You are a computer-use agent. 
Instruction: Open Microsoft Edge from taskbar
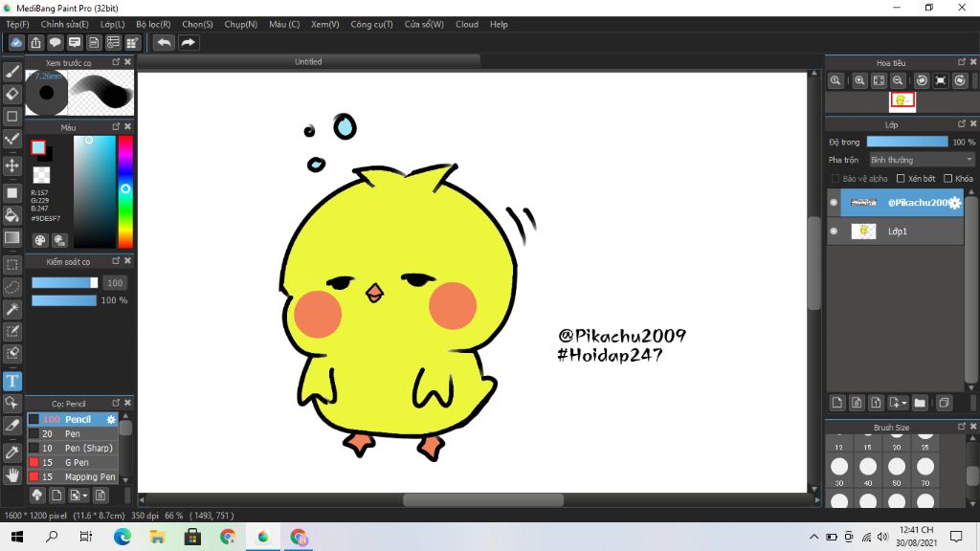(x=122, y=537)
